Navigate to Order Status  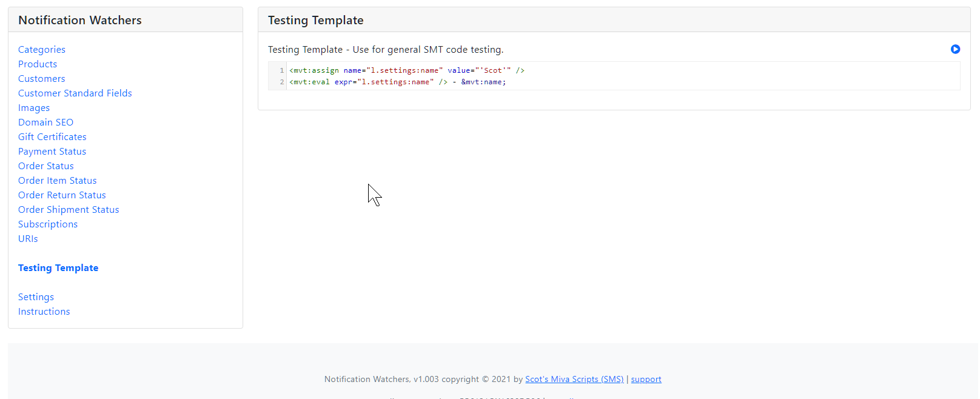coord(46,166)
